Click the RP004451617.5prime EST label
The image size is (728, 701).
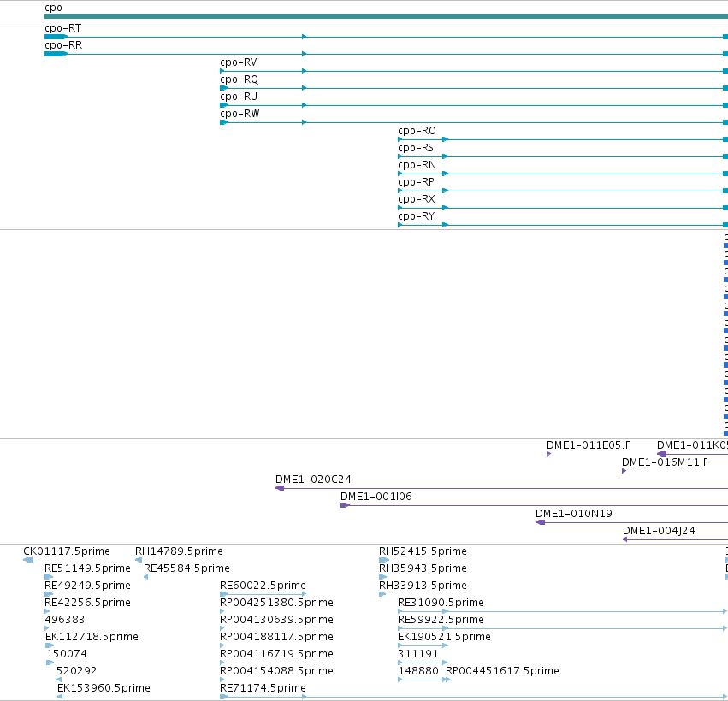[x=502, y=671]
